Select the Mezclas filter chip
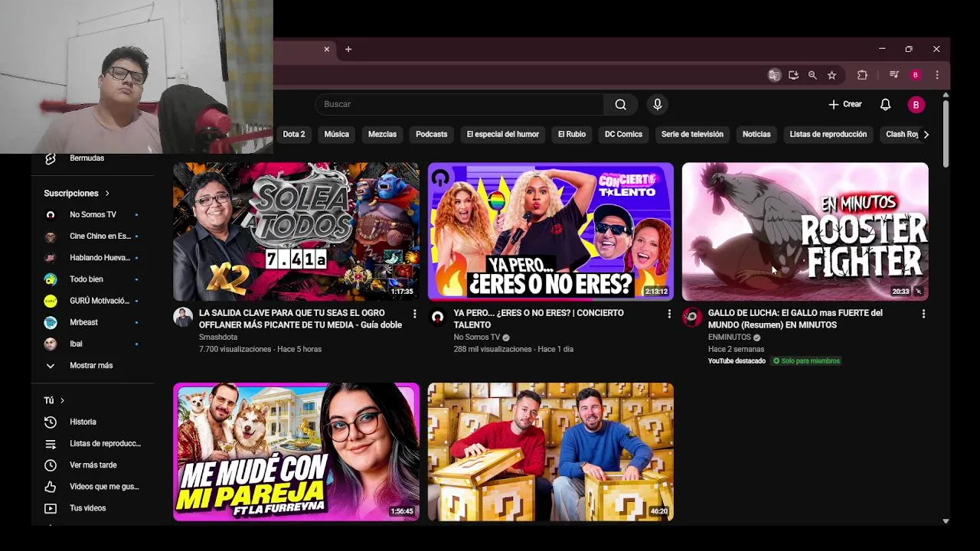 [x=382, y=134]
